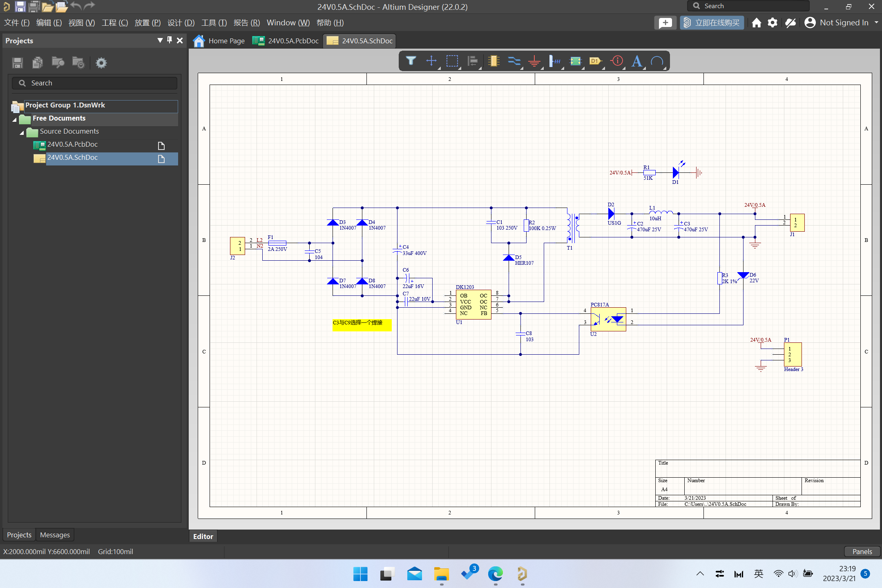Select the Place Wire tool

514,61
